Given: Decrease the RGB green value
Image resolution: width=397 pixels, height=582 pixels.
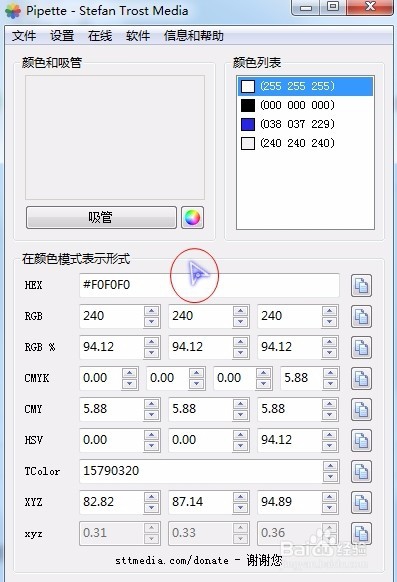Looking at the screenshot, I should tap(240, 322).
